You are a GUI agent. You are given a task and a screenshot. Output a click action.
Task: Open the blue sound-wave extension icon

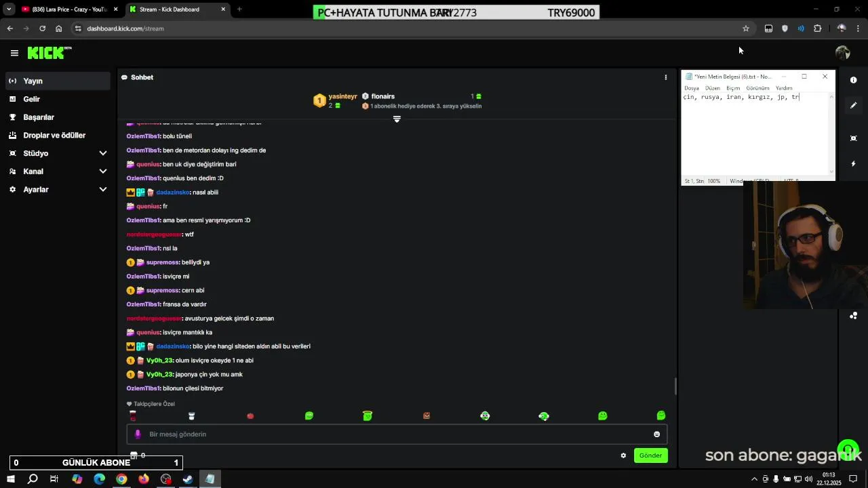click(801, 28)
